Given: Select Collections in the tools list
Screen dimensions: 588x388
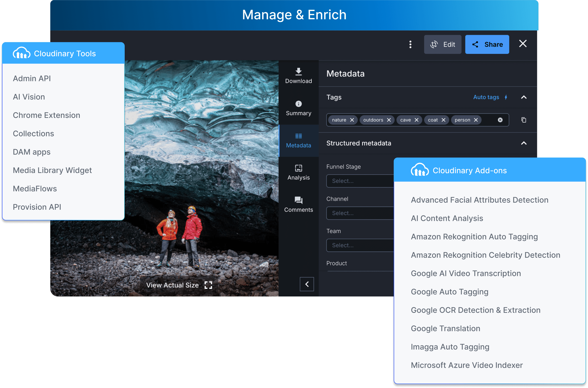Looking at the screenshot, I should coord(33,134).
